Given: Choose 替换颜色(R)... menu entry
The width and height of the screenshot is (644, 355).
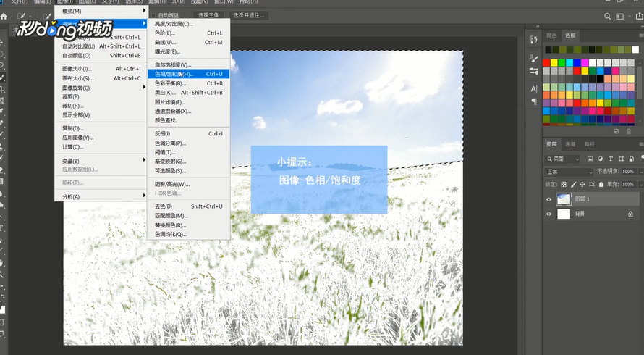Looking at the screenshot, I should point(189,225).
